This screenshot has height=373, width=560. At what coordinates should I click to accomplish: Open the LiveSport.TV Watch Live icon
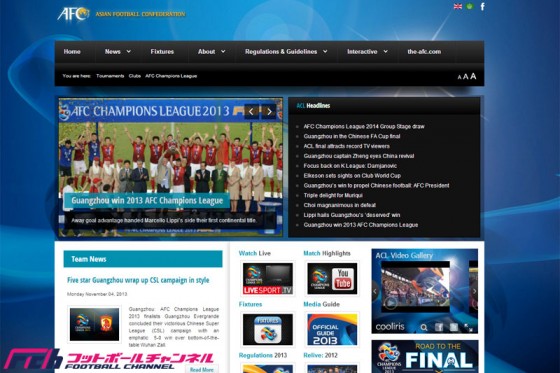[x=268, y=279]
